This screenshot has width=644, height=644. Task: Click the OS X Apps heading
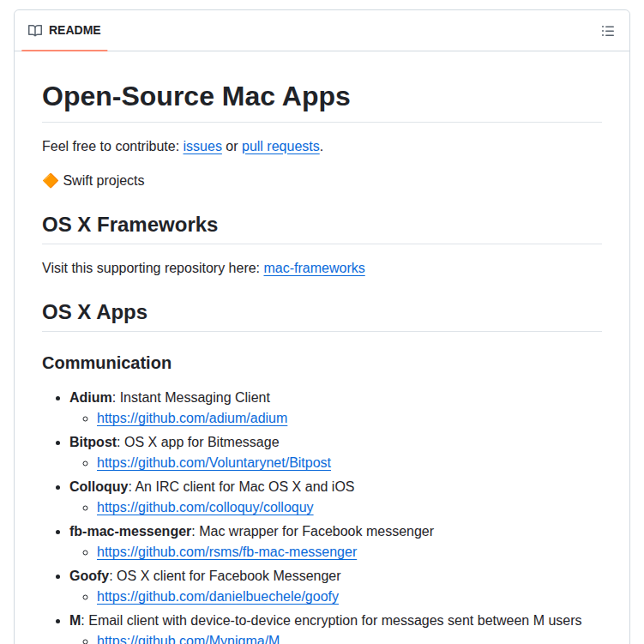pyautogui.click(x=94, y=312)
